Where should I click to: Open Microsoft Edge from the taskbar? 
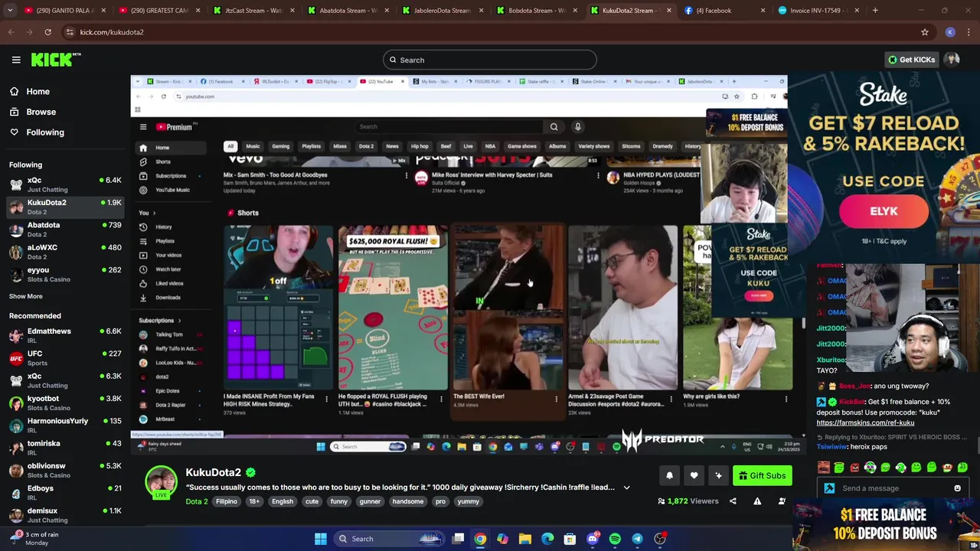pos(547,539)
